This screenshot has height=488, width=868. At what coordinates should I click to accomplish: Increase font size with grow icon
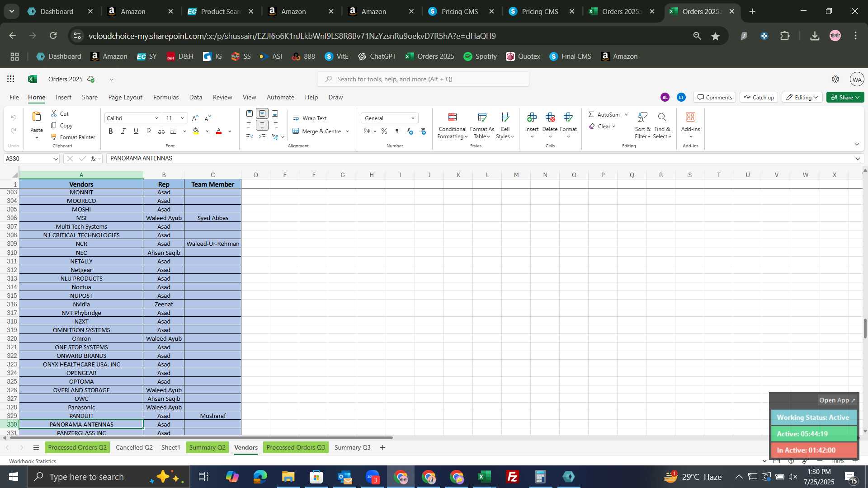tap(195, 118)
